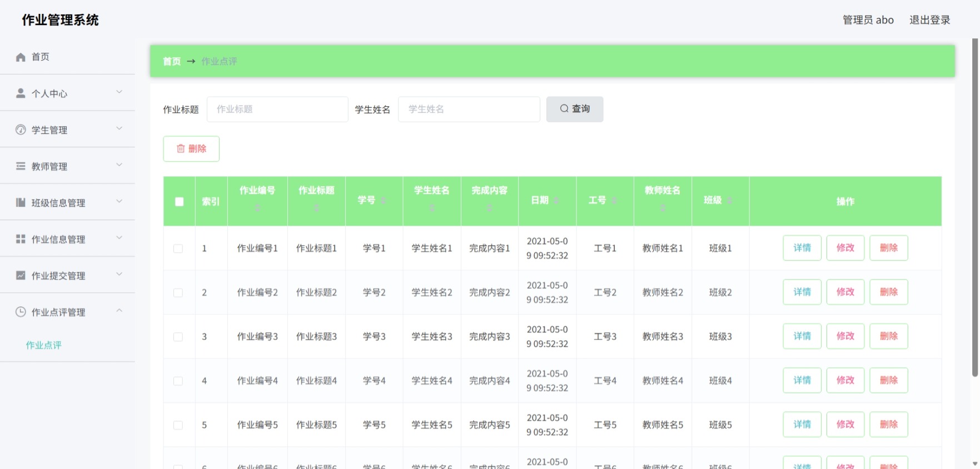
Task: Click the 教师管理 list icon
Action: pyautogui.click(x=21, y=166)
